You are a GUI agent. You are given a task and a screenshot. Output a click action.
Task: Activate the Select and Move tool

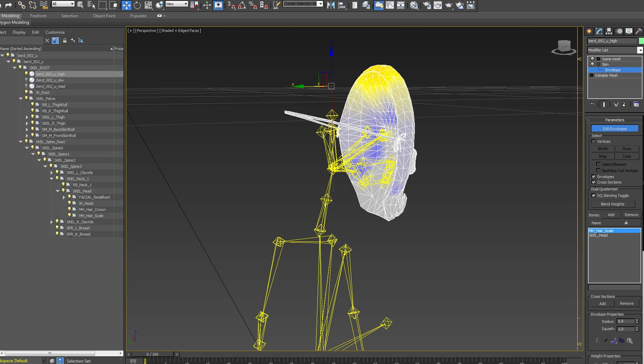click(x=127, y=5)
